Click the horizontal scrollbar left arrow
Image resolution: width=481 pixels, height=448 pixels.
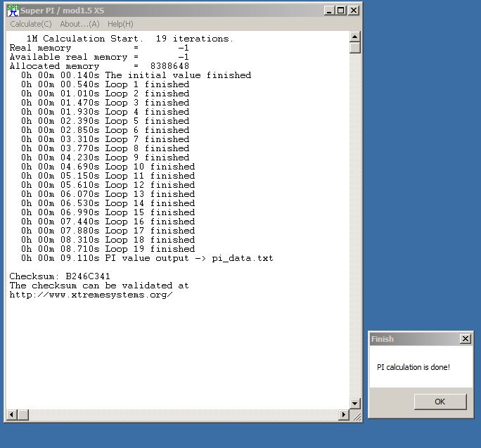click(12, 415)
